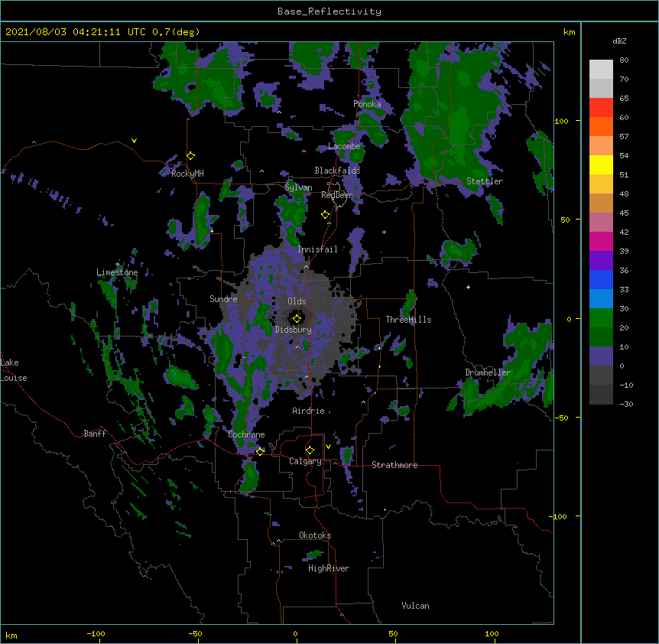Click the yellow station marker near RockyMH

pos(191,156)
